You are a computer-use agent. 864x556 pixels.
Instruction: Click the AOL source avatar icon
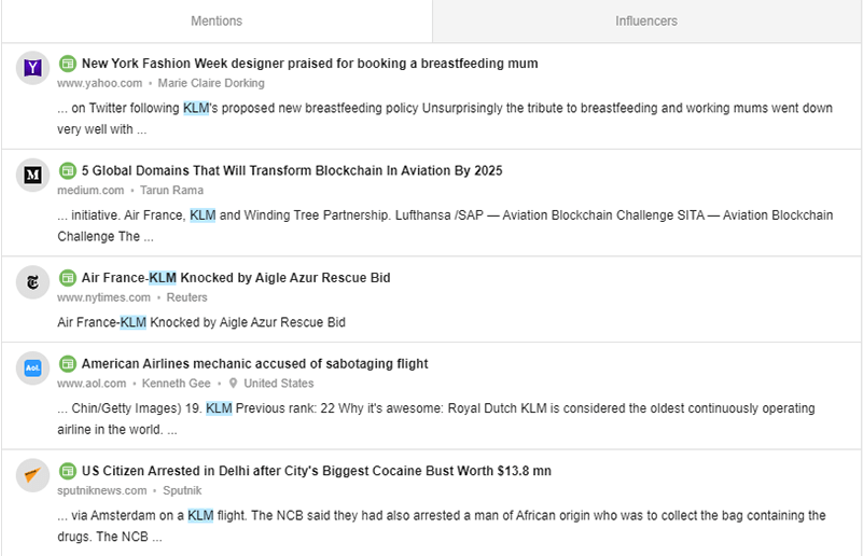click(x=33, y=368)
